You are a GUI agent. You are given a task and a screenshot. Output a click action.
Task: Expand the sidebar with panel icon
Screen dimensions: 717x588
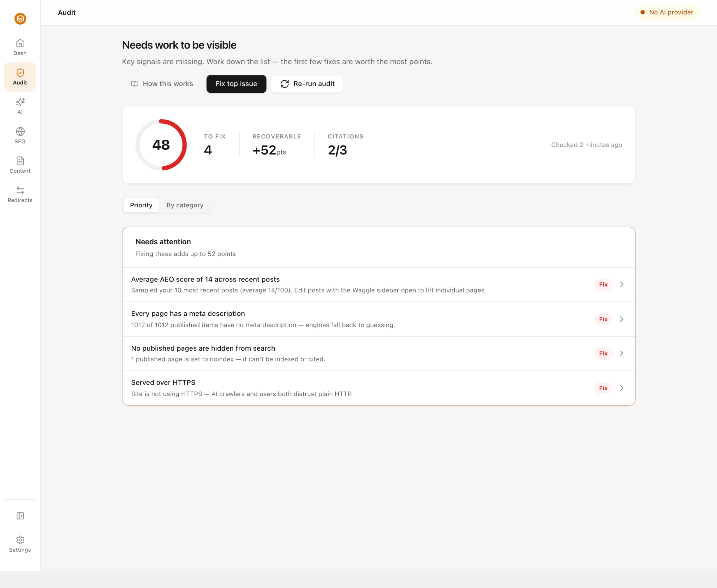pyautogui.click(x=20, y=516)
